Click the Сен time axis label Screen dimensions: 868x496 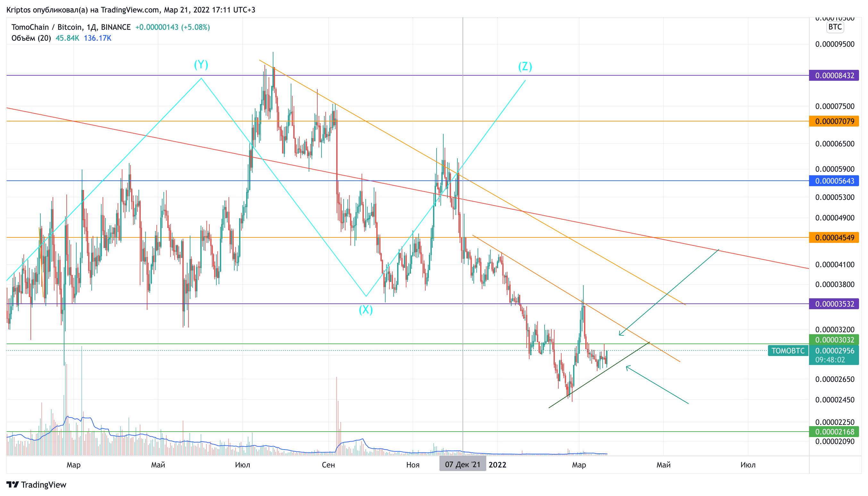tap(328, 465)
